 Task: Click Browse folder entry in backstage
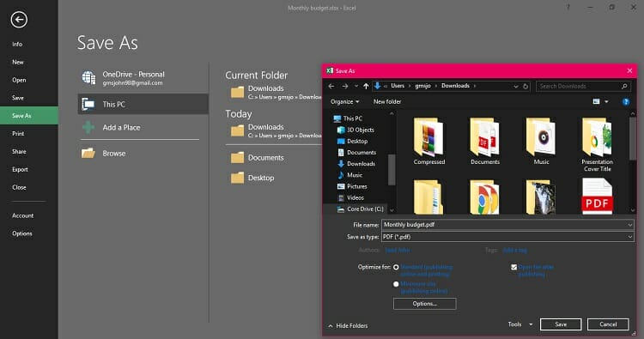point(143,153)
